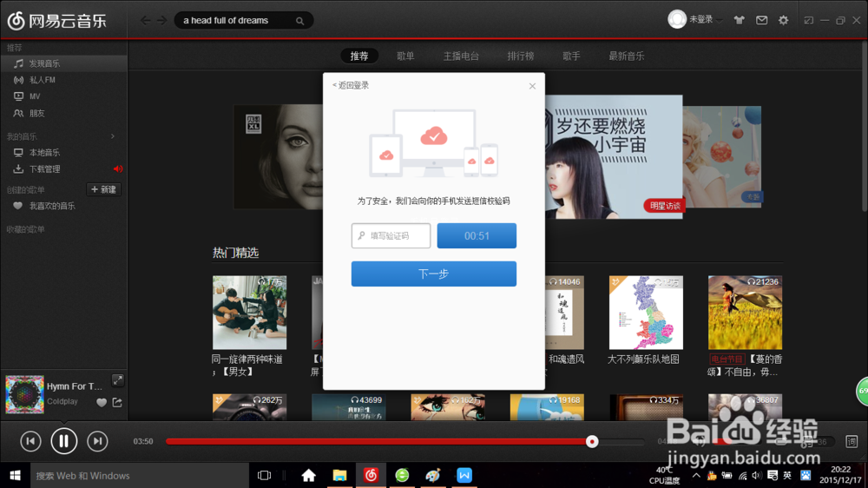
Task: Like the current song heart icon
Action: [x=102, y=403]
